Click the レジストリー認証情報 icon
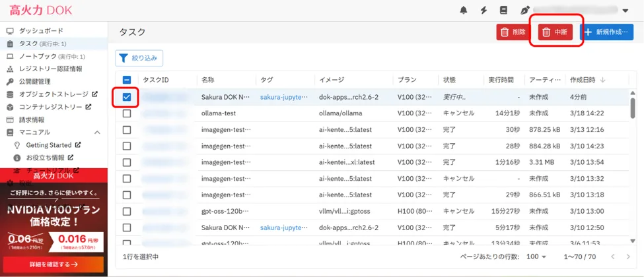 (x=11, y=69)
